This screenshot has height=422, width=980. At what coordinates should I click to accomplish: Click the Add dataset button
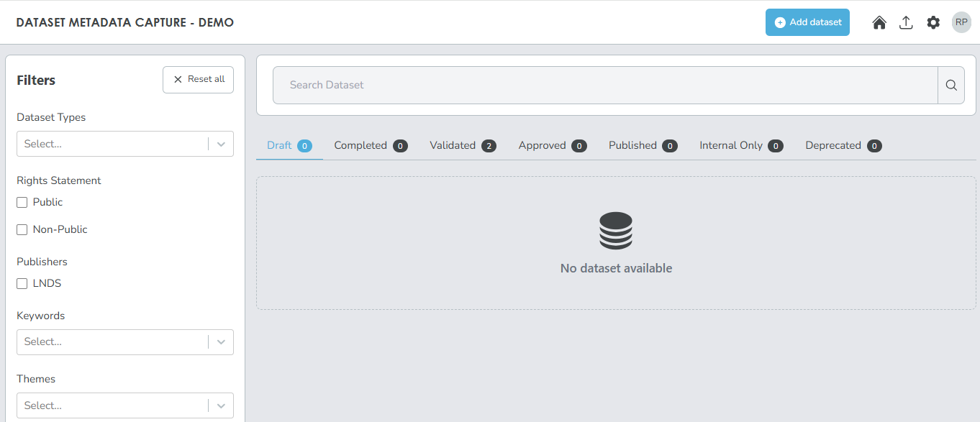[x=807, y=22]
